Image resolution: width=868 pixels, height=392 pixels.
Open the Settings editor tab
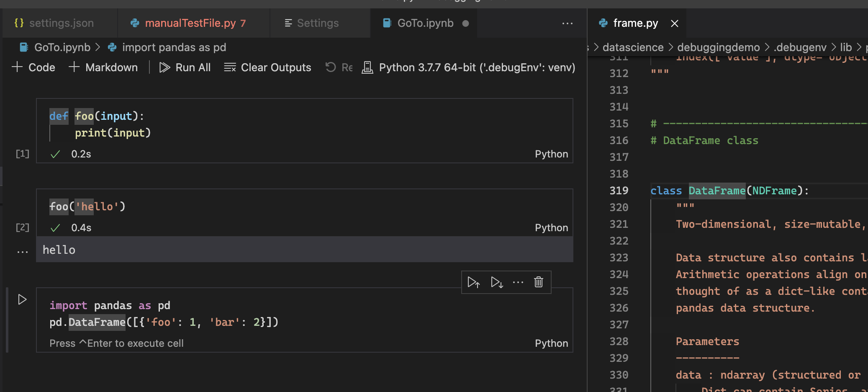[x=320, y=23]
